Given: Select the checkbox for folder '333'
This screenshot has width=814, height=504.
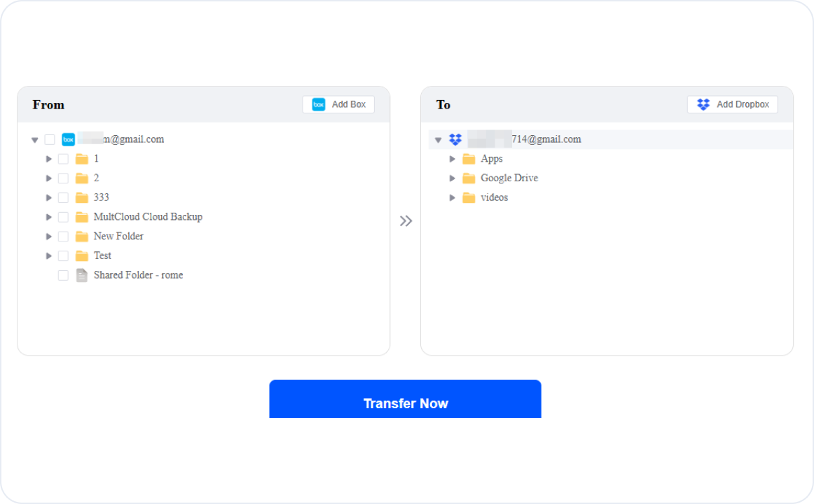Looking at the screenshot, I should tap(63, 197).
